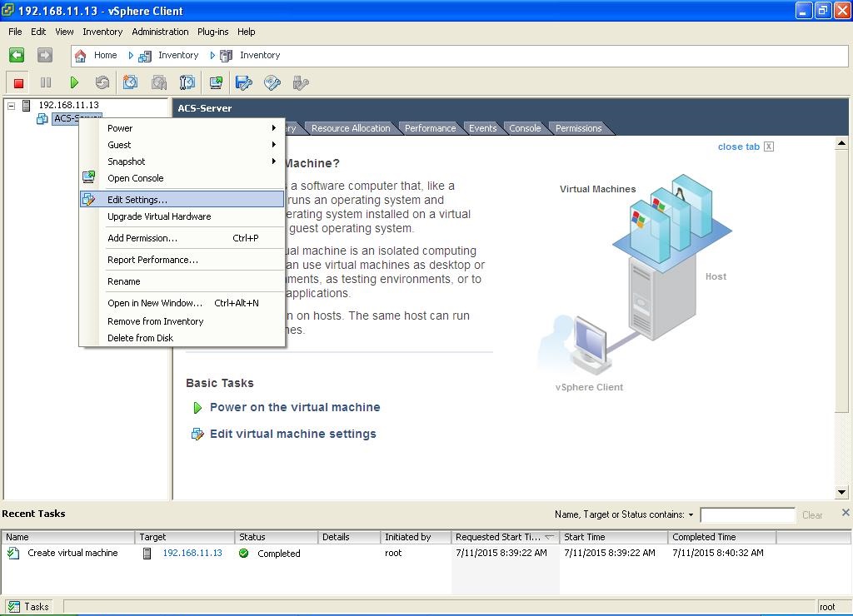
Task: Click the floppy drive connect icon
Action: pos(244,82)
